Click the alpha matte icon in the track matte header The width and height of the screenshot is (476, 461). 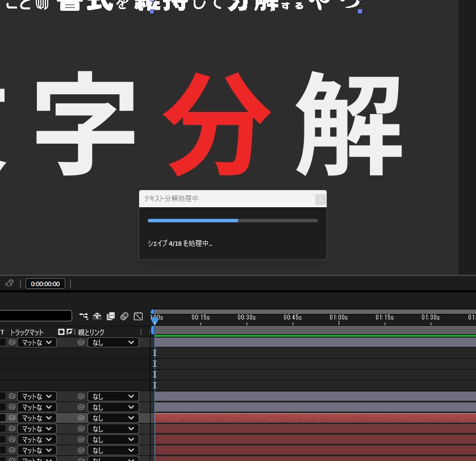(61, 332)
